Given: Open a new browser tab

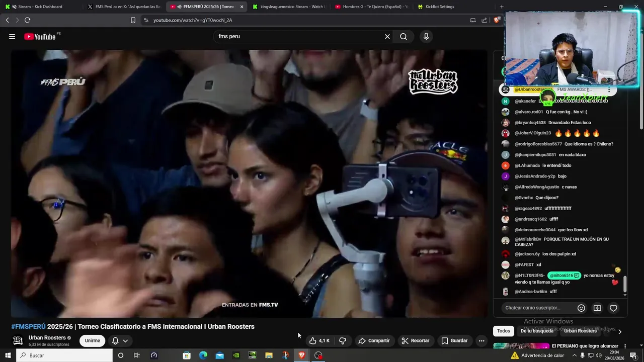Looking at the screenshot, I should click(x=502, y=7).
